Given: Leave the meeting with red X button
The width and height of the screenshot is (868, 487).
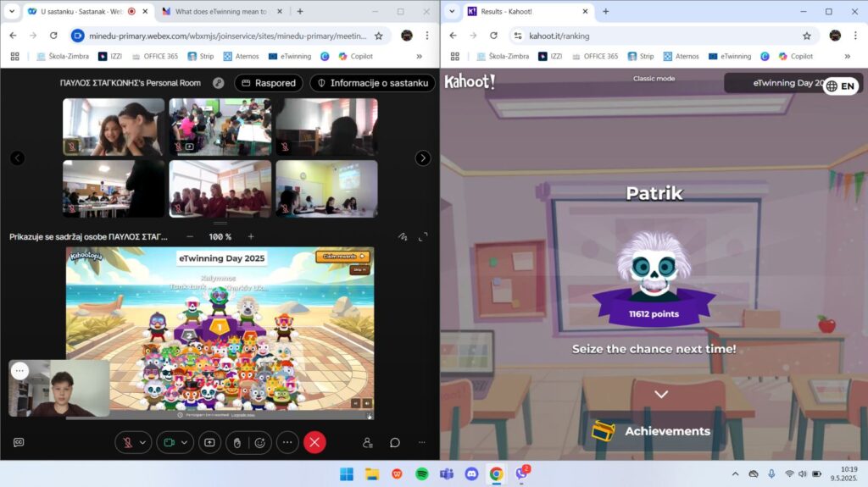Looking at the screenshot, I should (314, 442).
